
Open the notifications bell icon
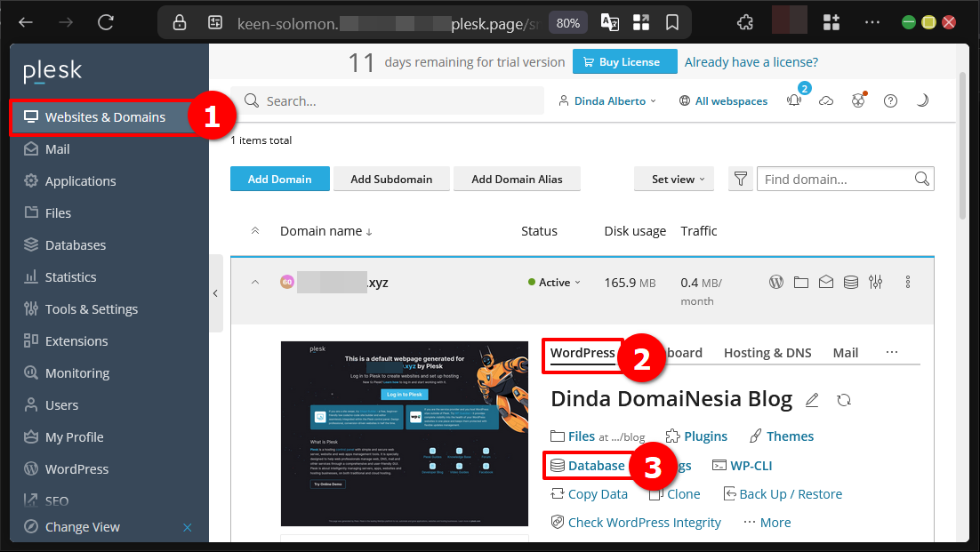click(x=794, y=101)
